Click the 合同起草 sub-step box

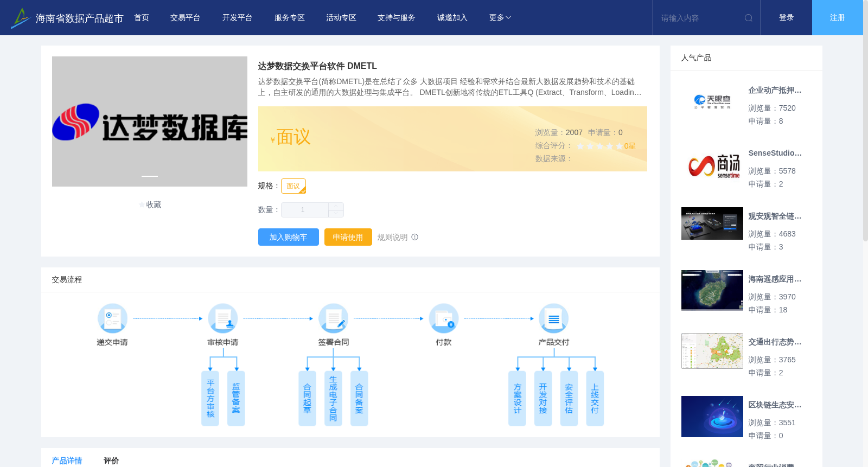[x=307, y=399]
